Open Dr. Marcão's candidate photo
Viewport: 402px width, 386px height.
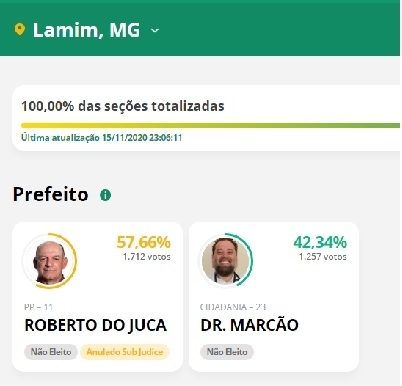(x=226, y=260)
